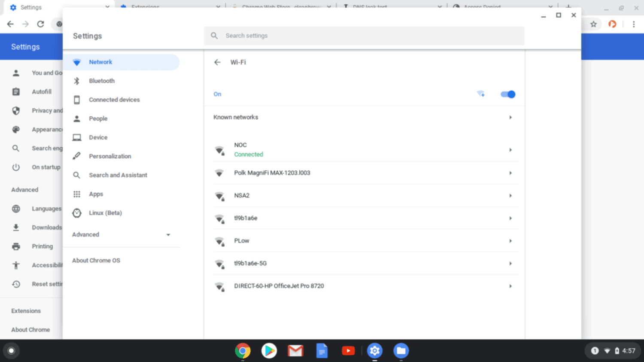The width and height of the screenshot is (644, 362).
Task: Turn off the Wi-Fi toggle
Action: pos(508,94)
